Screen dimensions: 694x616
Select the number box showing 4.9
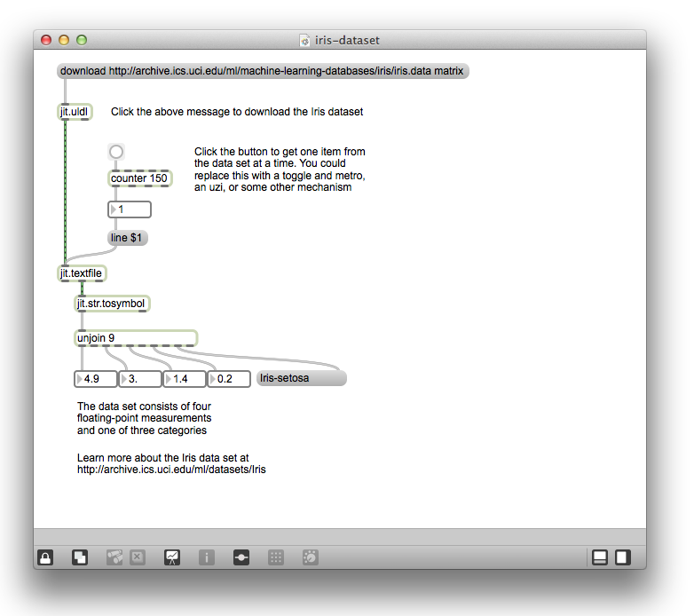[96, 379]
